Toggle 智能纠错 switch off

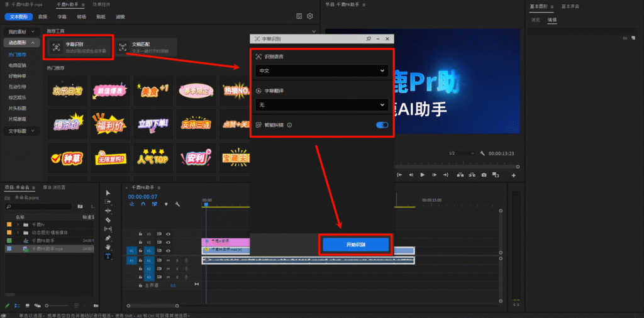pos(382,125)
